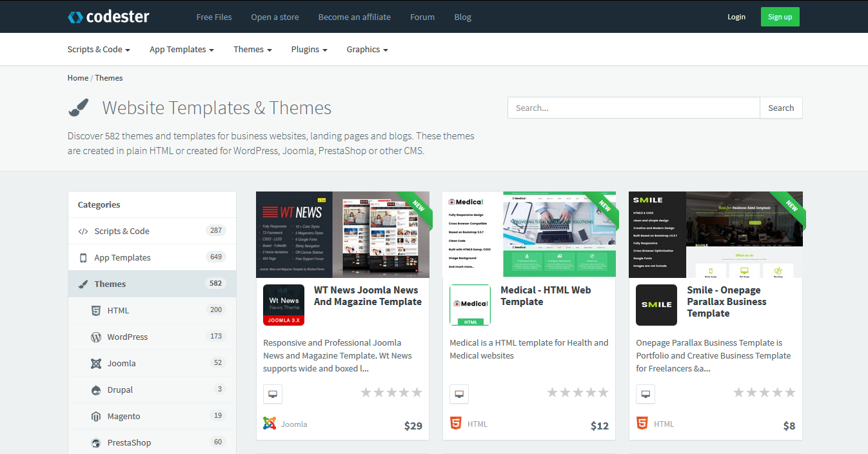Open the Forum menu item

pyautogui.click(x=422, y=17)
